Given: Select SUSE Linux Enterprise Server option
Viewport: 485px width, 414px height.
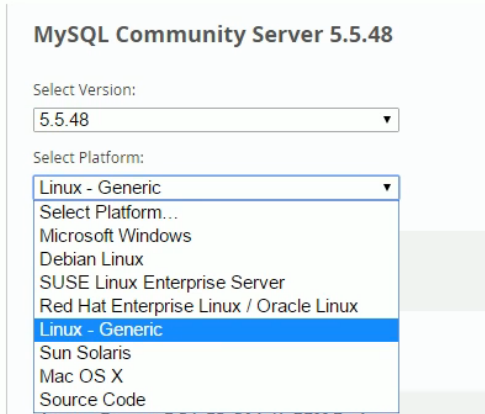Looking at the screenshot, I should 216,283.
